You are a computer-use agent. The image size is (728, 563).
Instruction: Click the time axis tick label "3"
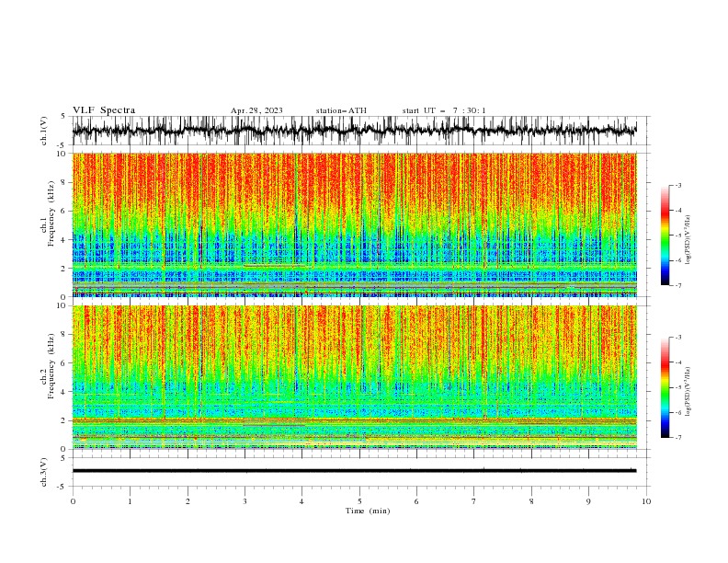245,501
